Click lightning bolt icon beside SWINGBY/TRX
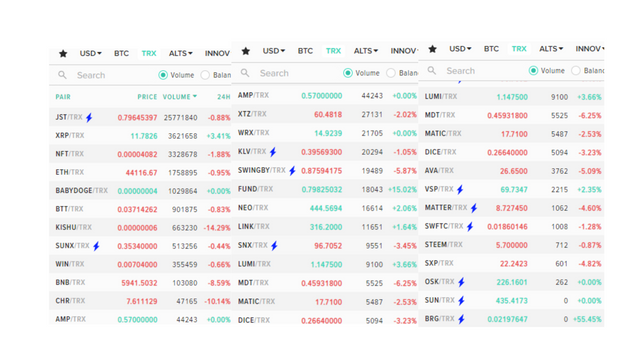 (x=292, y=171)
